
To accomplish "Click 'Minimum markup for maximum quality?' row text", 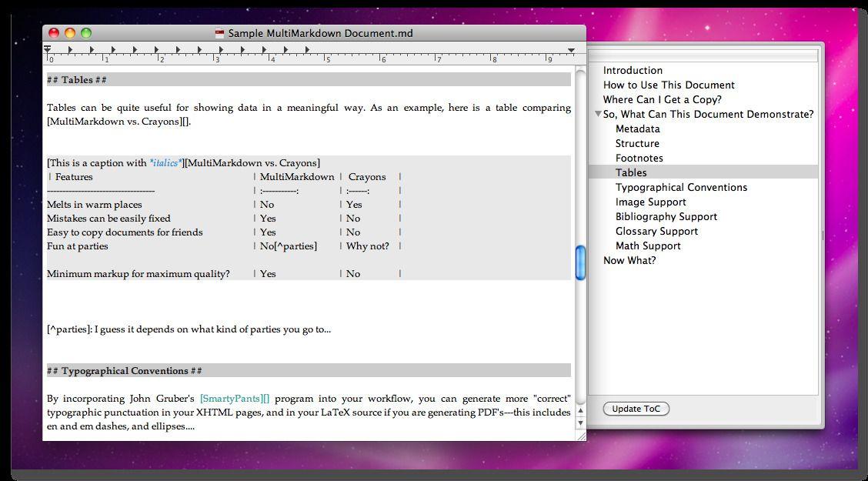I will (x=139, y=274).
